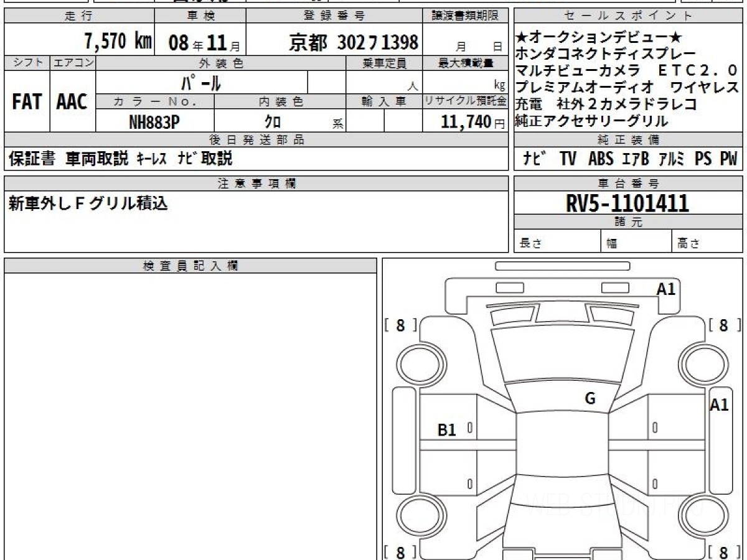The image size is (747, 560).
Task: Click the 後日発送部品 header
Action: pyautogui.click(x=256, y=140)
